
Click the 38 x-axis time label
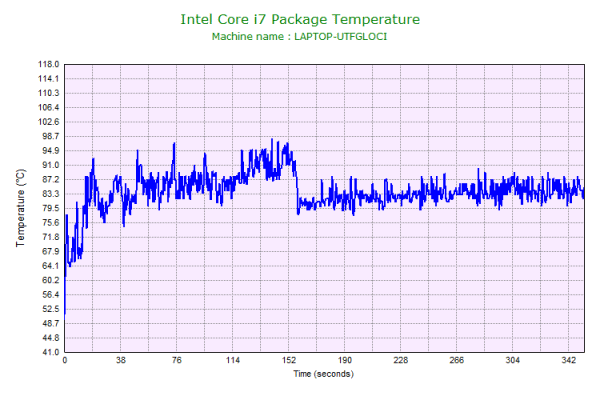point(121,360)
